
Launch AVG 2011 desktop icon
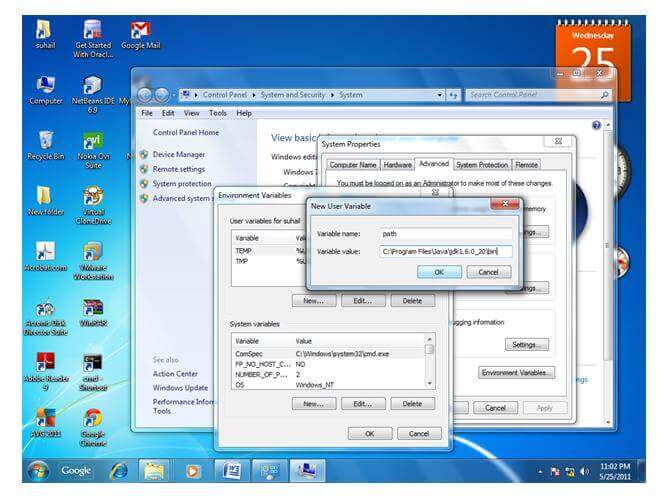click(41, 419)
